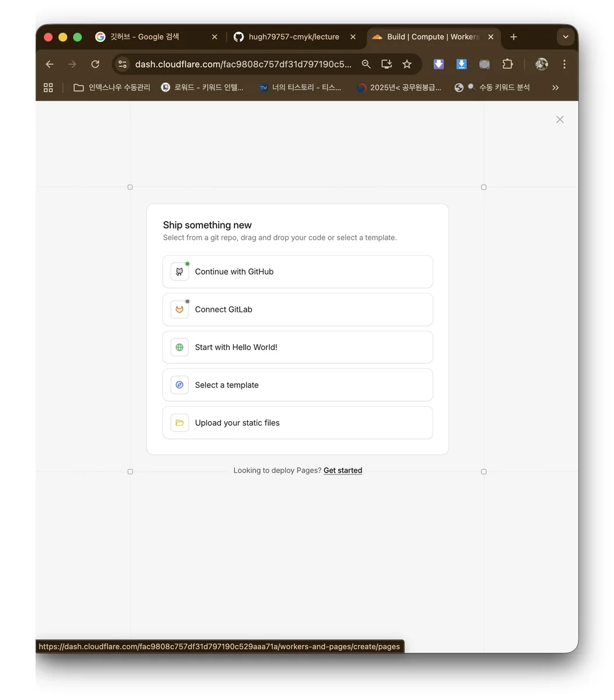Go back to the previous page
The width and height of the screenshot is (614, 700).
[50, 64]
